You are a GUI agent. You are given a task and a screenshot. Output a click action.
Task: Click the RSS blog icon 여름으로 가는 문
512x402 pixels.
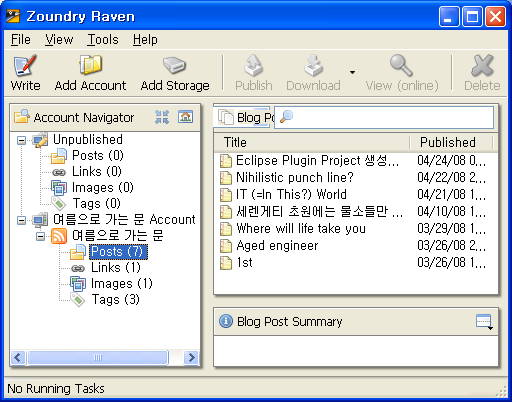[x=59, y=236]
